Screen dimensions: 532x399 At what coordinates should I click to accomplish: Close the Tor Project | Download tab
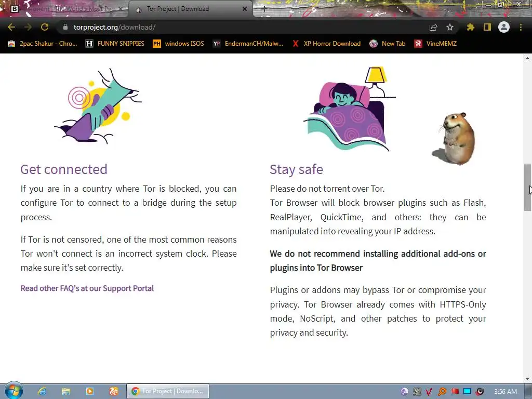pyautogui.click(x=245, y=9)
